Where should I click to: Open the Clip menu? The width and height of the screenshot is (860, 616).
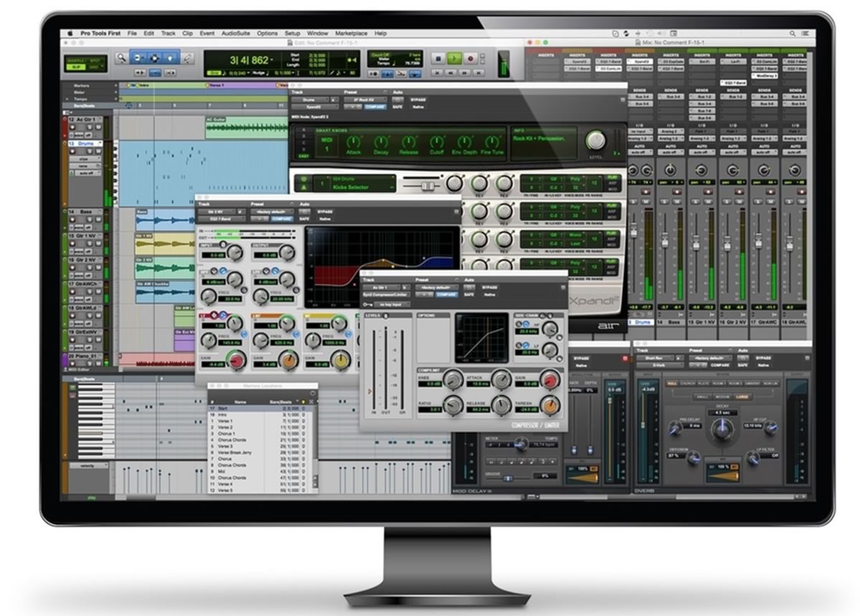188,33
